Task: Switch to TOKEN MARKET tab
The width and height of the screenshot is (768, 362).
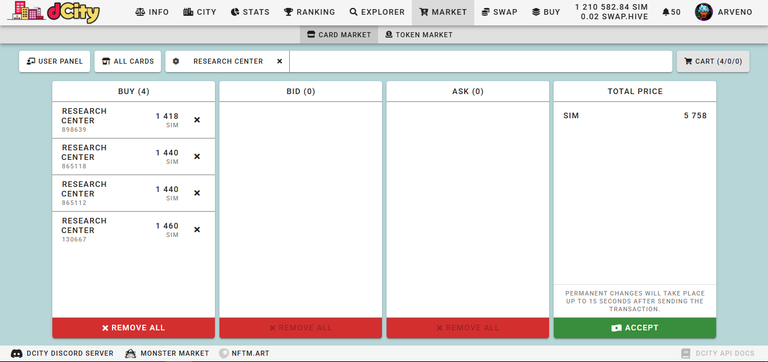Action: tap(419, 35)
